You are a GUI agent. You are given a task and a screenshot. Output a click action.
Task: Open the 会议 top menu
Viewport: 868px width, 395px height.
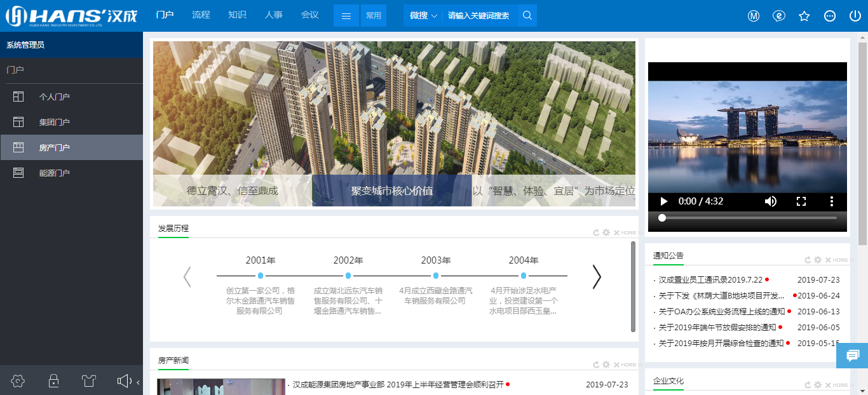(x=310, y=15)
